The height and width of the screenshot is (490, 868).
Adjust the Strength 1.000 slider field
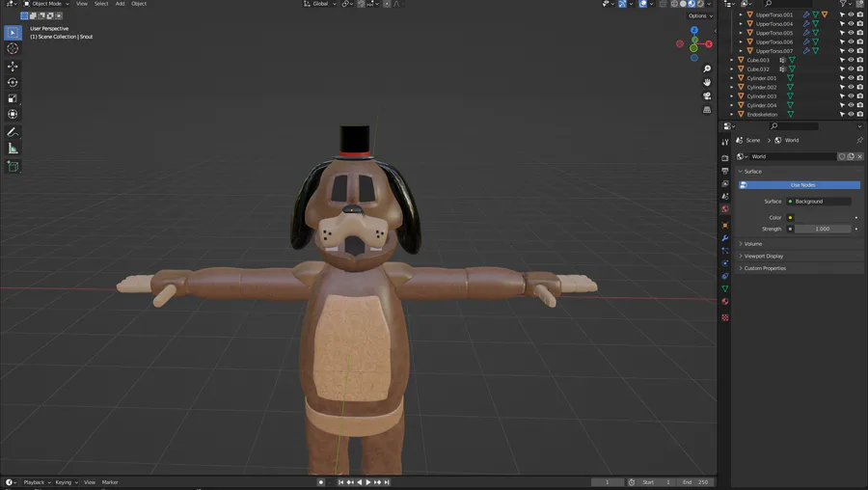point(823,229)
